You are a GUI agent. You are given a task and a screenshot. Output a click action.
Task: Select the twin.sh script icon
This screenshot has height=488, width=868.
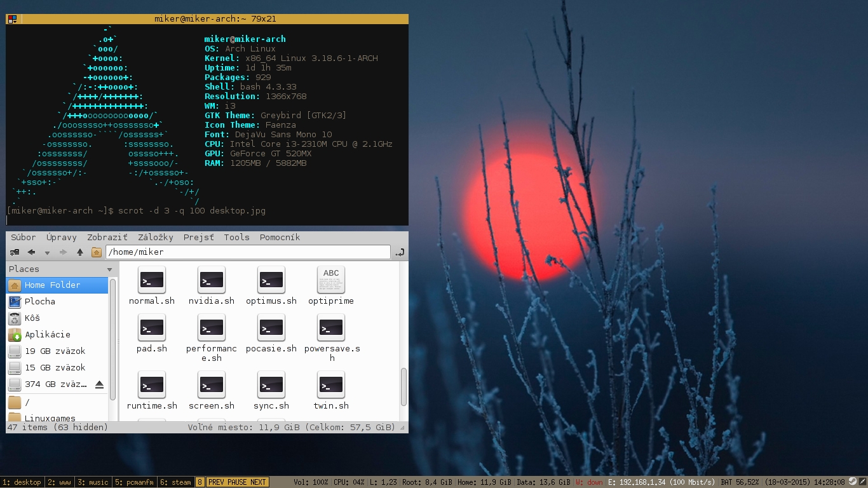(x=331, y=385)
